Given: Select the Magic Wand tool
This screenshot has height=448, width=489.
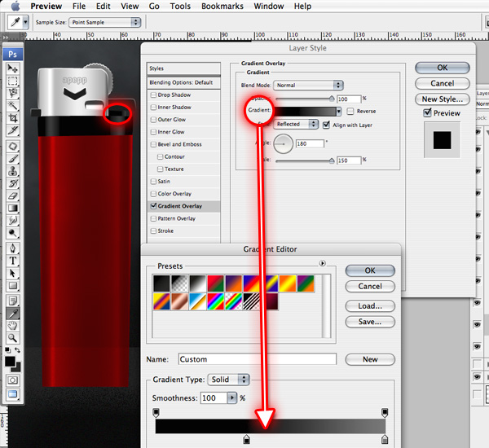Looking at the screenshot, I should [x=14, y=105].
